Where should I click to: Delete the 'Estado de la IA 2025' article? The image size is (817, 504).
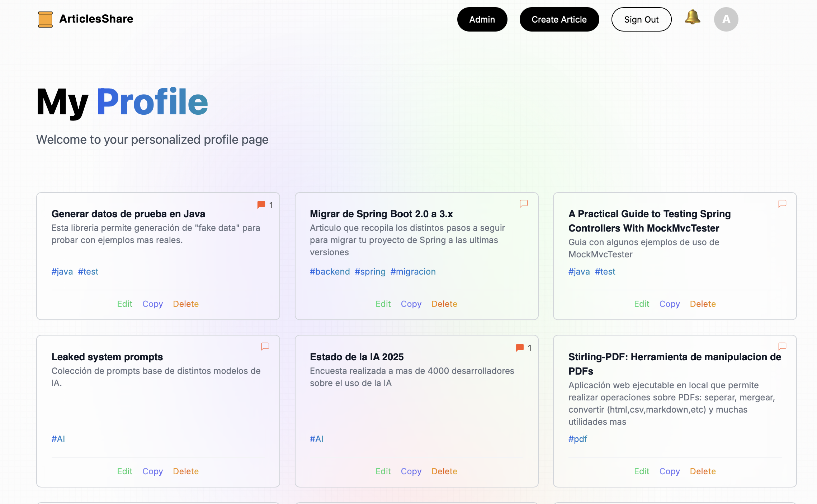[x=444, y=471]
